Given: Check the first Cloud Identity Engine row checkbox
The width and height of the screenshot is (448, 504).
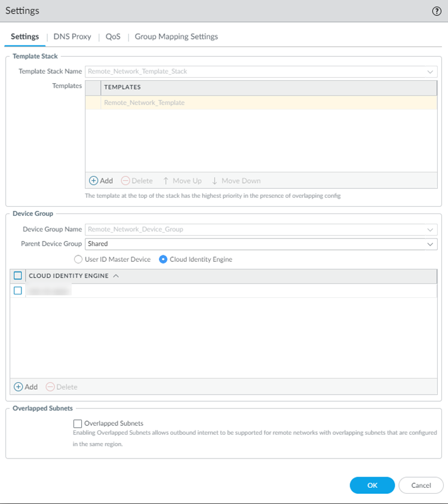Looking at the screenshot, I should (18, 291).
